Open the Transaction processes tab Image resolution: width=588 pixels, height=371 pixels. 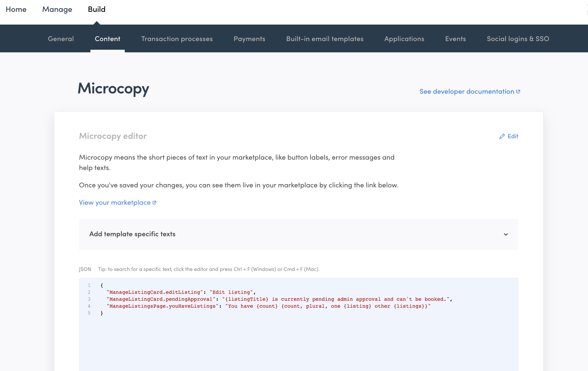177,39
